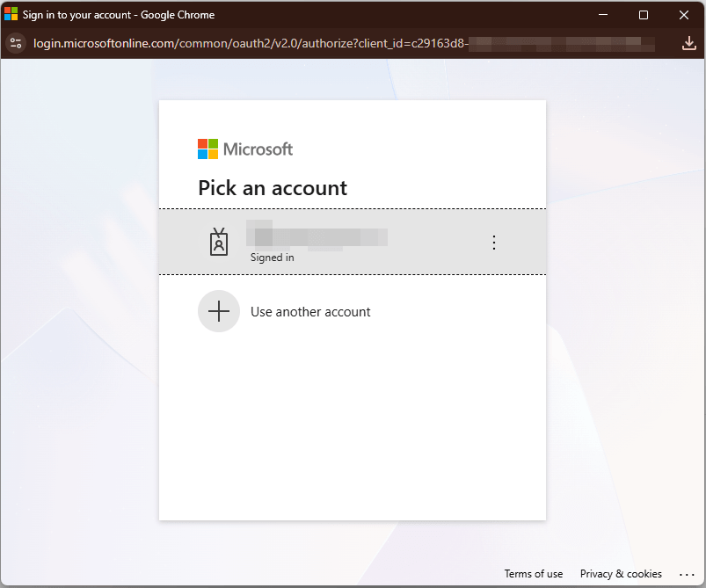Open the footer ellipsis more options
This screenshot has width=706, height=588.
coord(687,575)
